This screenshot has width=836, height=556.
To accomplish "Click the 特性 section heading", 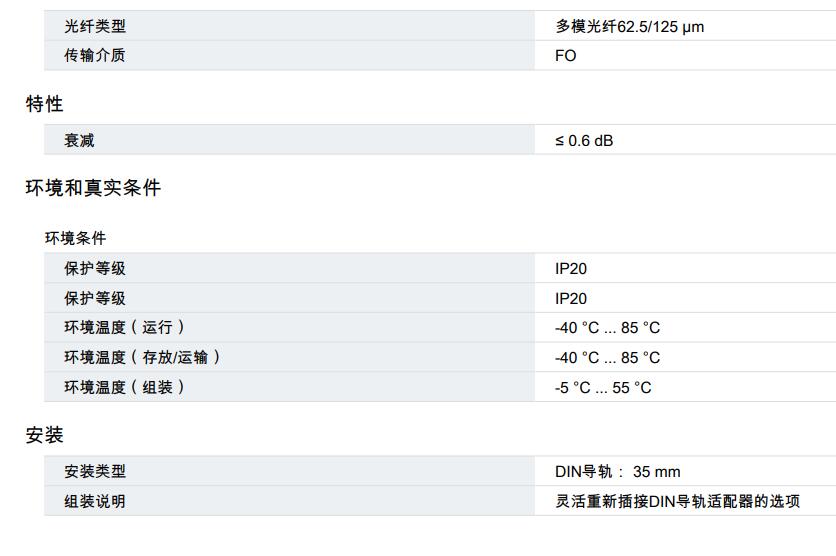I will 45,104.
